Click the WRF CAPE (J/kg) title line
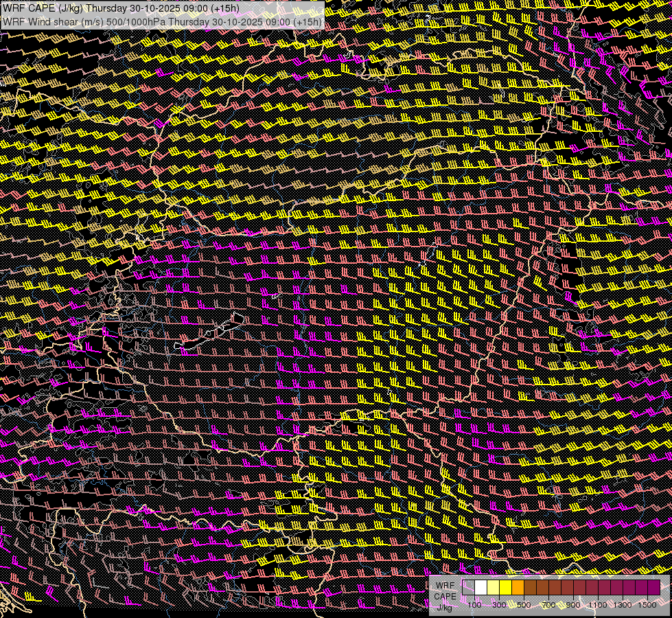 [x=121, y=8]
